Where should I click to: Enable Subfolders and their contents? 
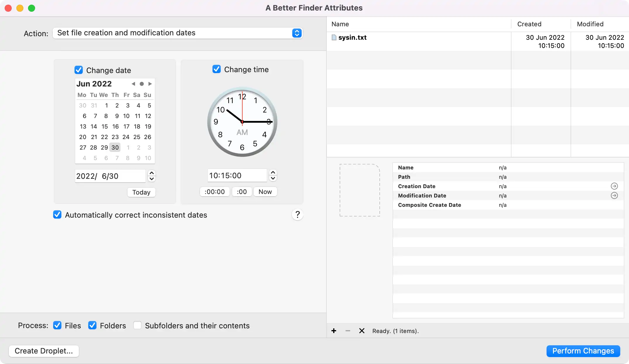tap(137, 325)
